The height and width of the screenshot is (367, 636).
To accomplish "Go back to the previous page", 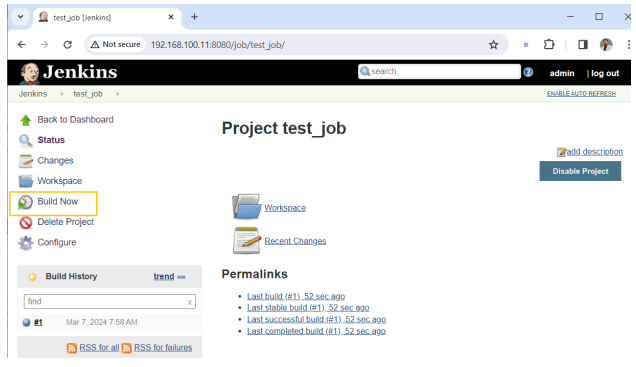I will point(22,45).
